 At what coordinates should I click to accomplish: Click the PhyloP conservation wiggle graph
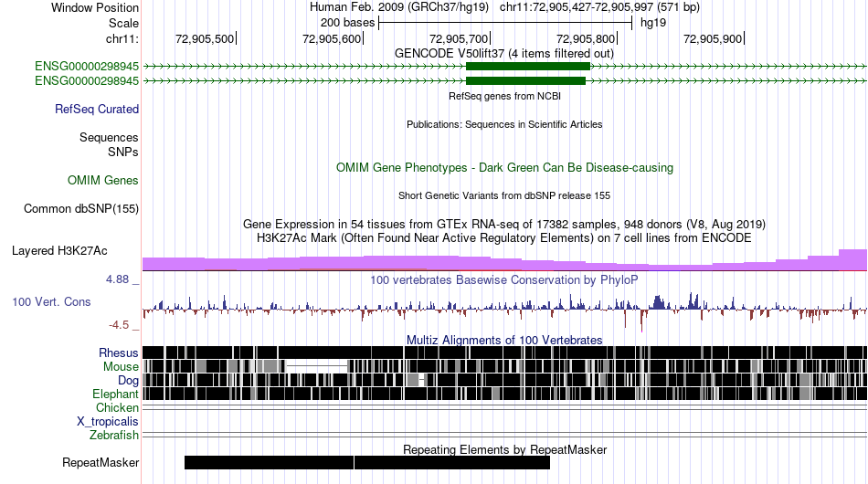504,310
